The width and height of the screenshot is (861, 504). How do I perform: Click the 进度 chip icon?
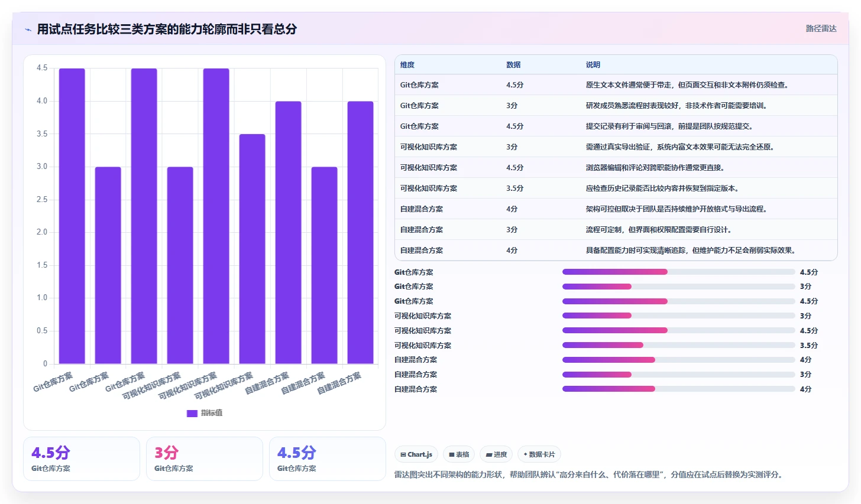coord(489,455)
